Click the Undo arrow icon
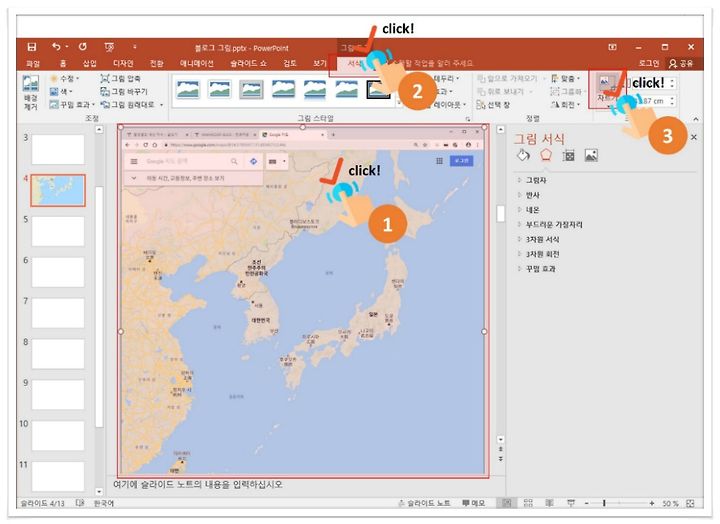Screen dimensions: 720x524 pyautogui.click(x=56, y=47)
